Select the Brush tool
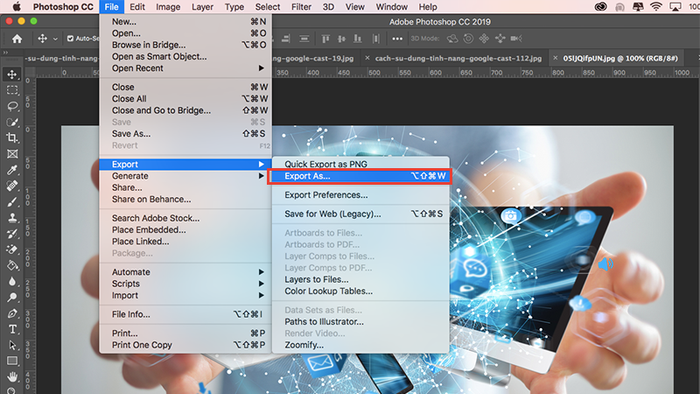The width and height of the screenshot is (700, 394). point(12,202)
